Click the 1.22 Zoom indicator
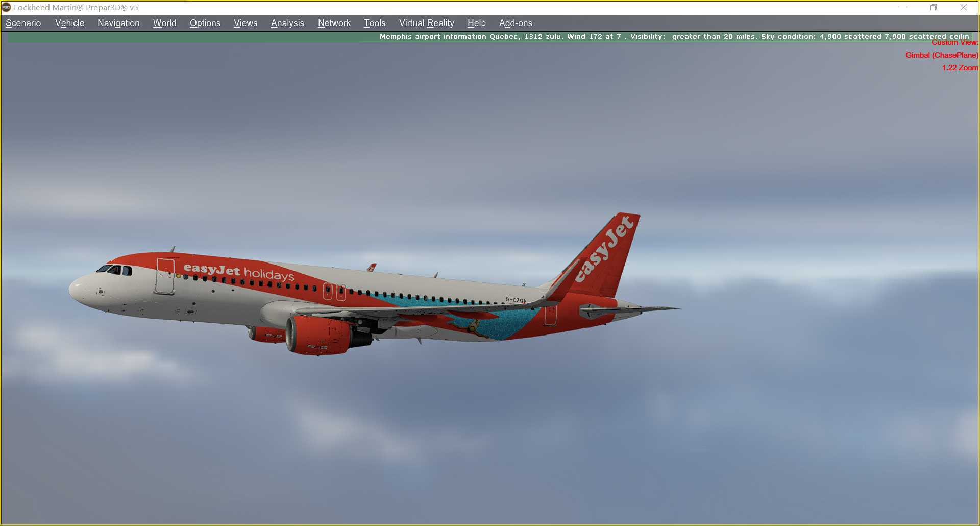Screen dimensions: 980x526 click(x=960, y=67)
